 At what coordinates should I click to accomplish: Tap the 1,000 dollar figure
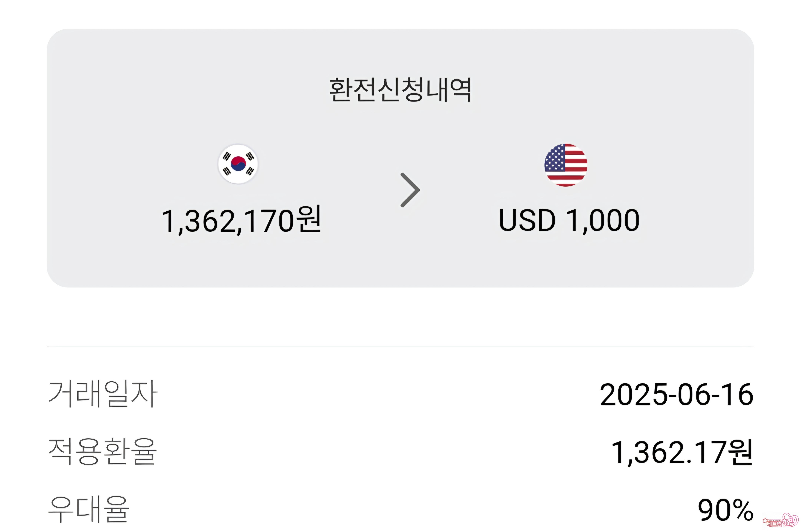point(603,221)
